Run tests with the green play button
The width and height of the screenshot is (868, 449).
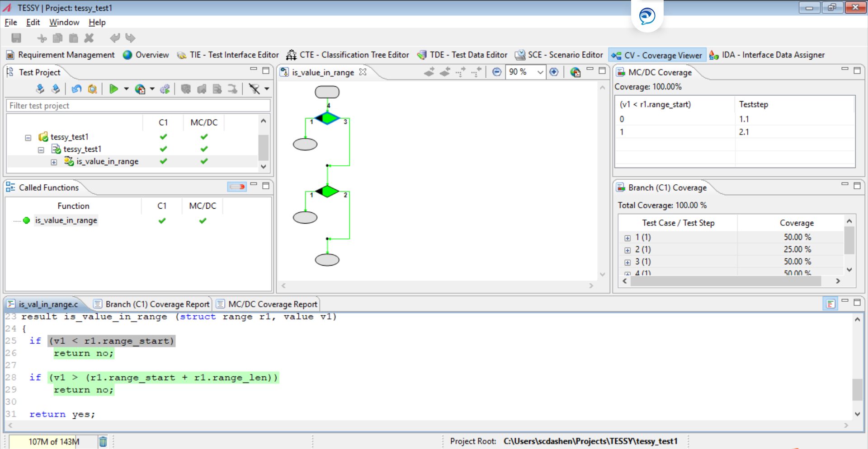pos(113,89)
